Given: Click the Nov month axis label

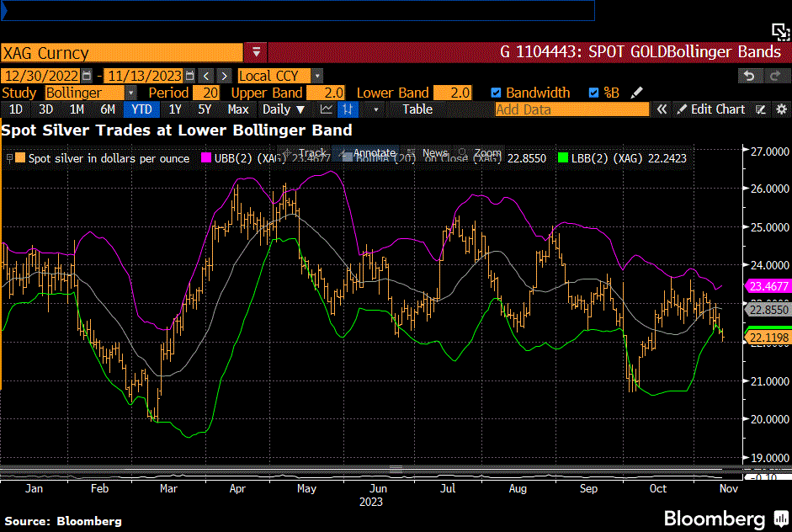Looking at the screenshot, I should (728, 488).
